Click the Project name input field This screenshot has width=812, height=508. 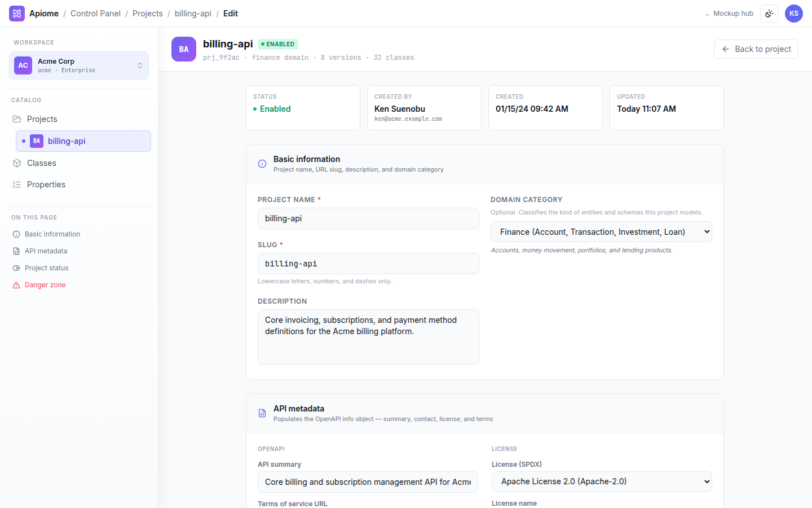point(368,218)
